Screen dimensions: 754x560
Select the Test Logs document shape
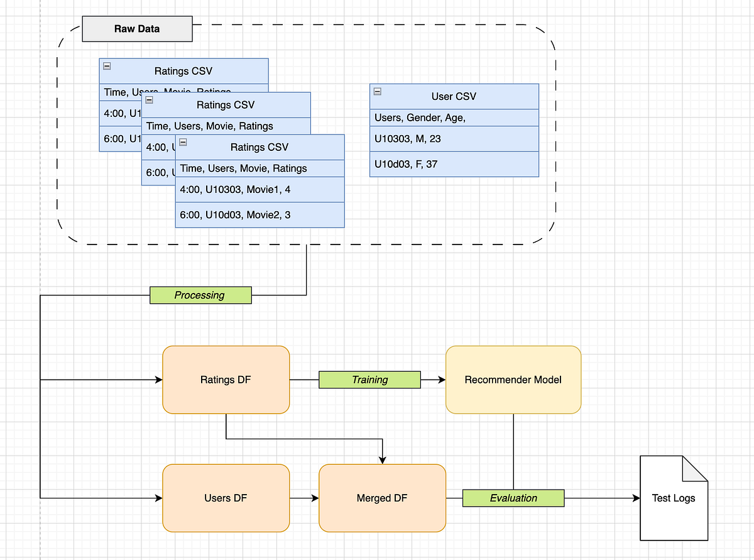[x=673, y=498]
